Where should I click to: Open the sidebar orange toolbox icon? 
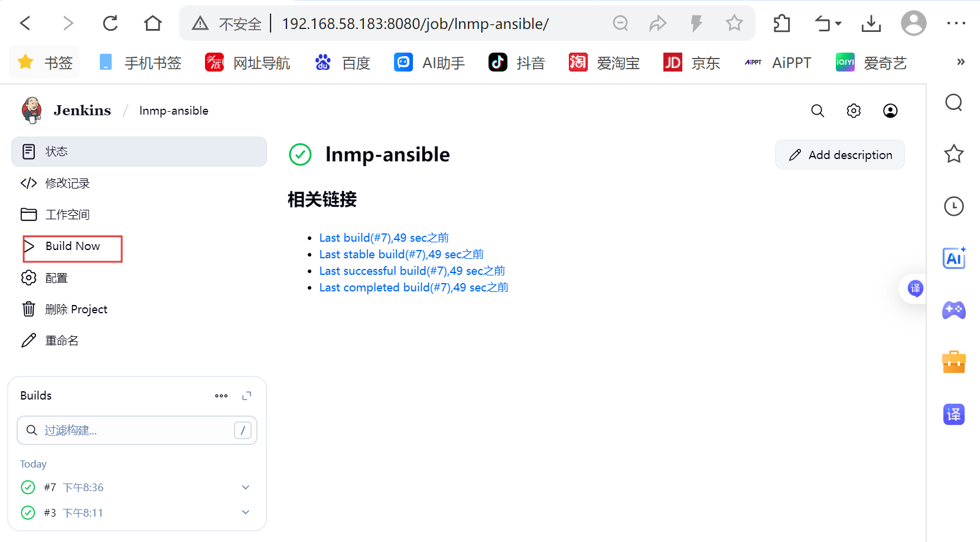(x=954, y=362)
